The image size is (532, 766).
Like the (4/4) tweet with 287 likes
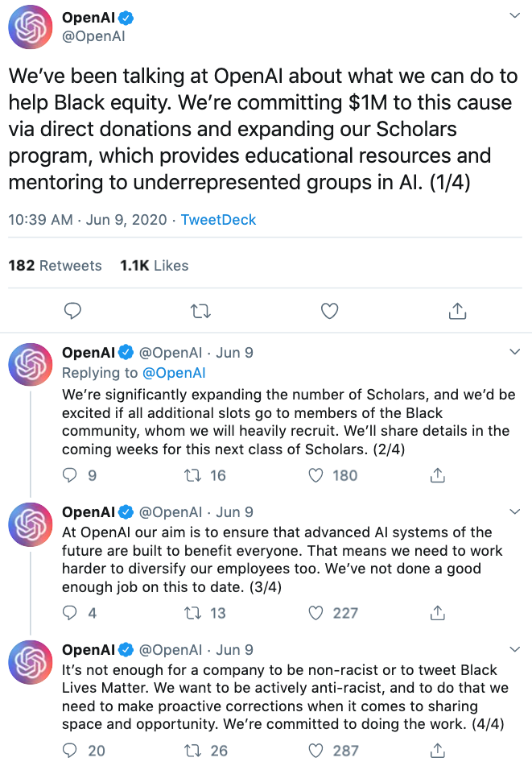(317, 751)
